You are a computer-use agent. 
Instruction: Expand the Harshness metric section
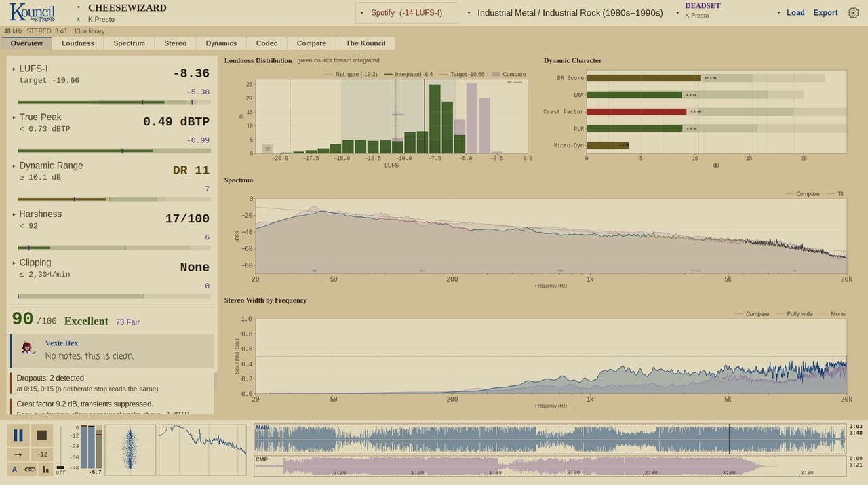coord(14,214)
